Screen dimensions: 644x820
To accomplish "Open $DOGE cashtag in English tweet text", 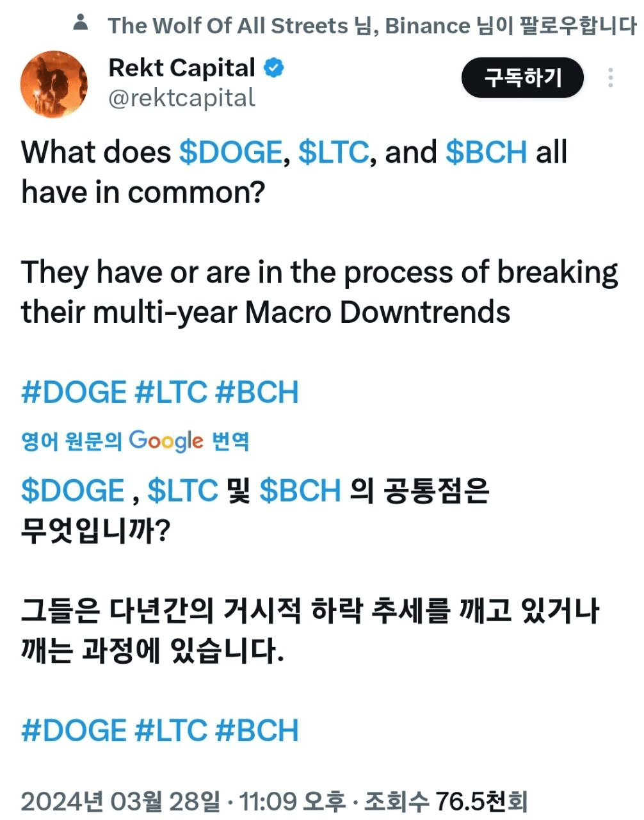I will point(230,152).
